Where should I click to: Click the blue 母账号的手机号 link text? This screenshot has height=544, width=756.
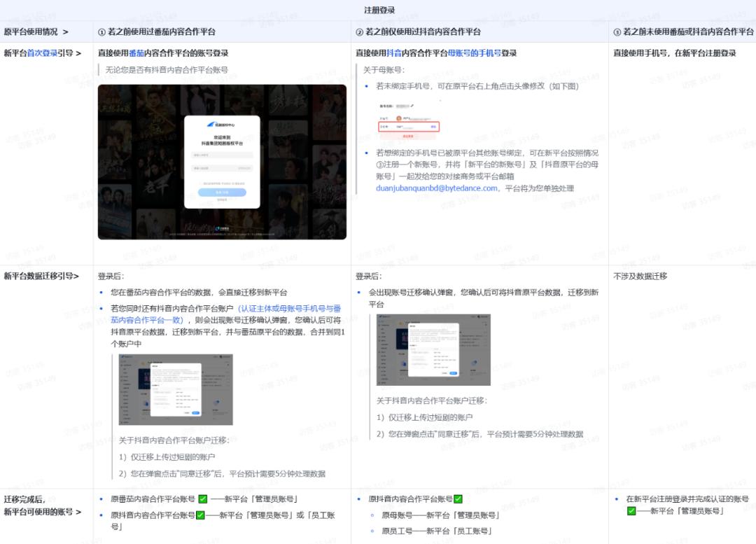pyautogui.click(x=474, y=53)
